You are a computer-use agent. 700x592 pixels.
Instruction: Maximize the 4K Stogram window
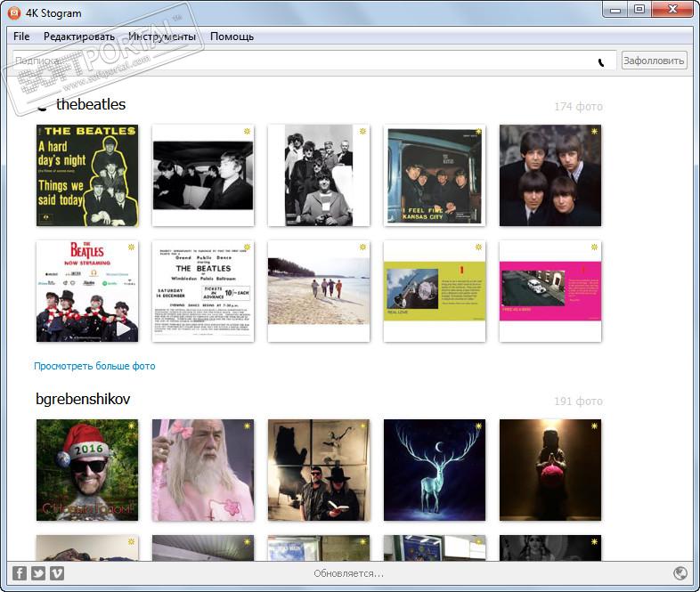(x=639, y=10)
